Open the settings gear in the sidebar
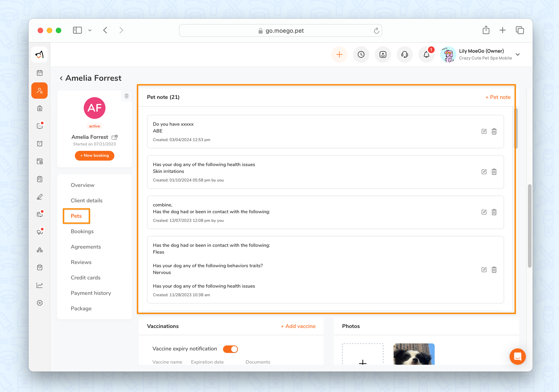This screenshot has height=392, width=559. [x=40, y=303]
